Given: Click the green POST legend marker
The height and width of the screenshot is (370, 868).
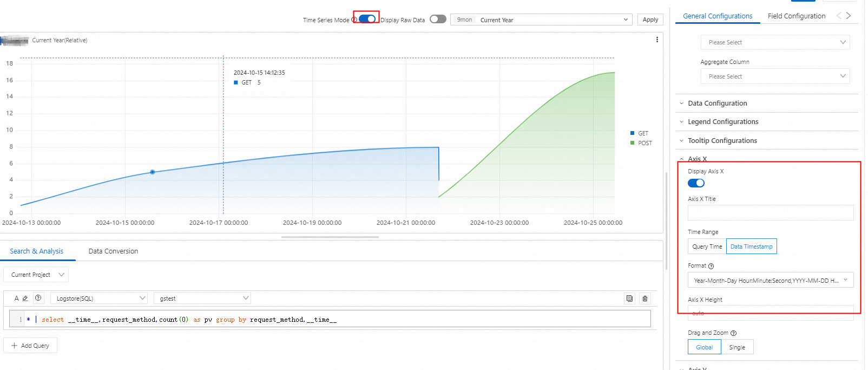Looking at the screenshot, I should coord(632,143).
